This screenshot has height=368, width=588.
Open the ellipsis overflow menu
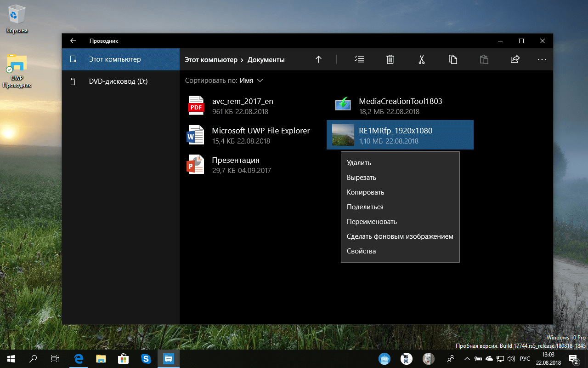pos(542,59)
